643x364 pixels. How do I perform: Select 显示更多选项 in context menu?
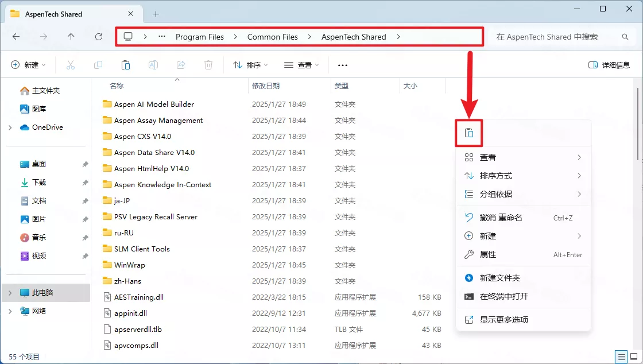point(503,320)
